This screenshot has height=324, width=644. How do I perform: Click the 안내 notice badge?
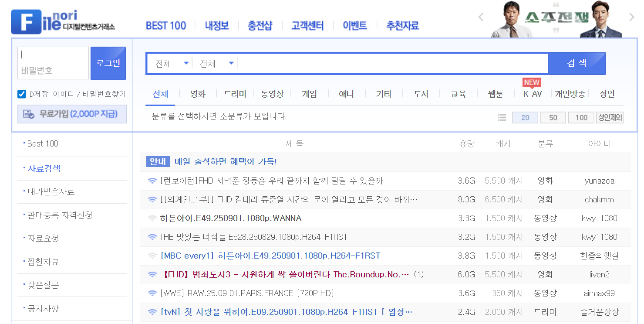click(158, 162)
